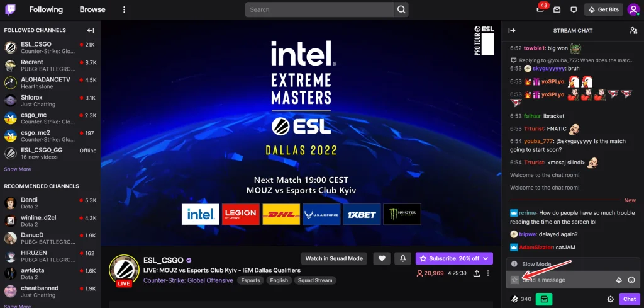Click username towbie1 in chat
Screen dimensions: 644x308
pyautogui.click(x=535, y=48)
